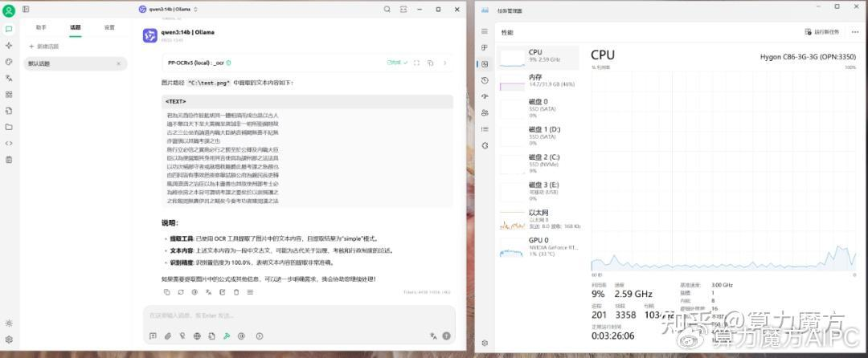Focus the chat message input box

[299, 316]
